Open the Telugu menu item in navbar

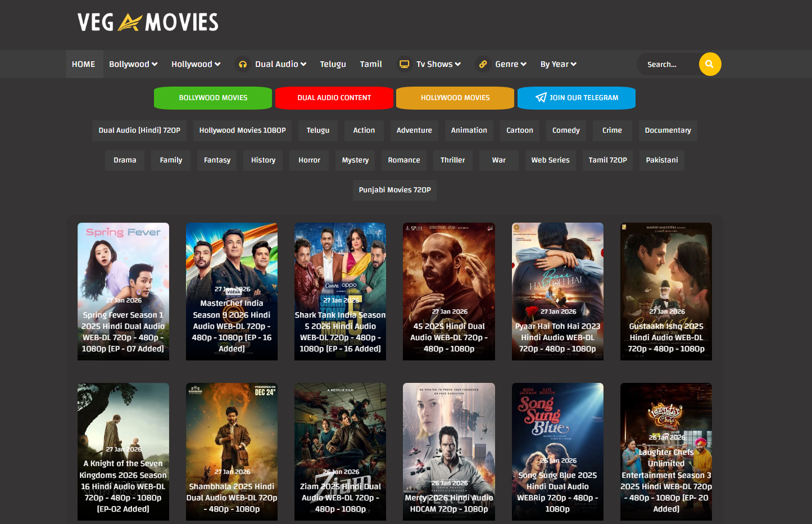tap(333, 64)
